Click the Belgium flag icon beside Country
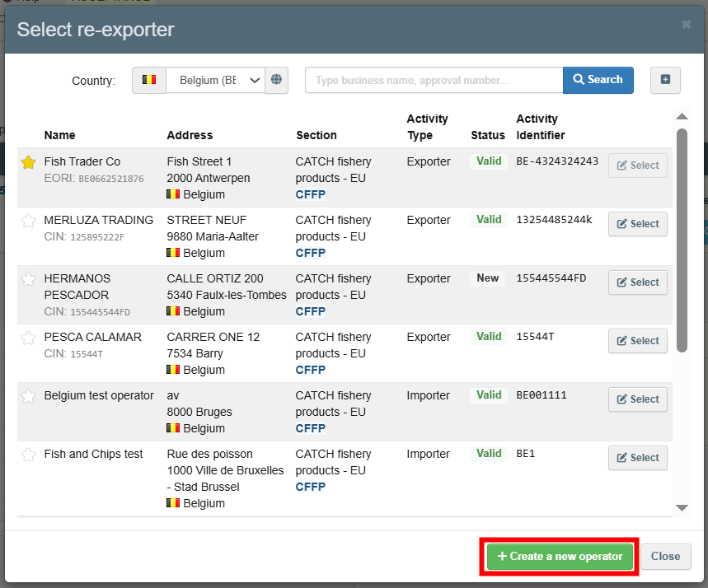 [x=149, y=80]
